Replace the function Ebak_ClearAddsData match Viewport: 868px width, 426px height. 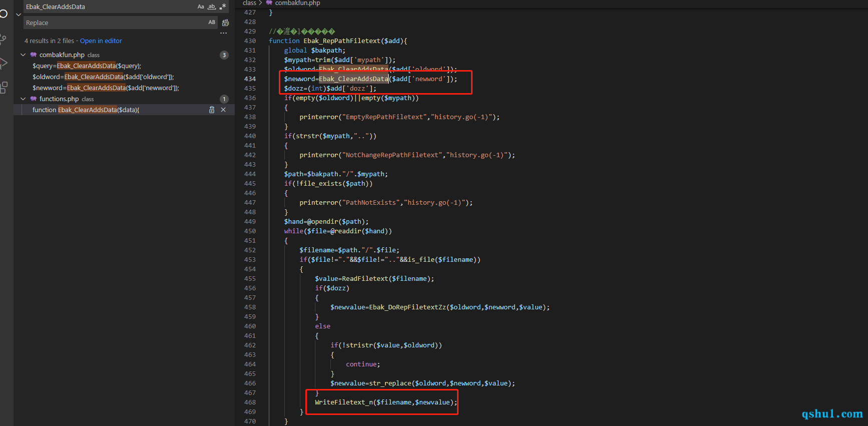point(212,110)
